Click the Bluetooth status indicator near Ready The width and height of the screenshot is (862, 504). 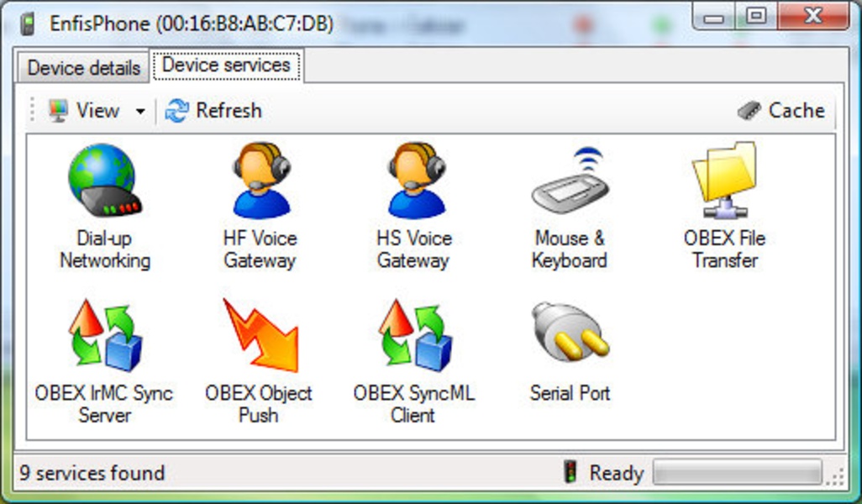[572, 472]
